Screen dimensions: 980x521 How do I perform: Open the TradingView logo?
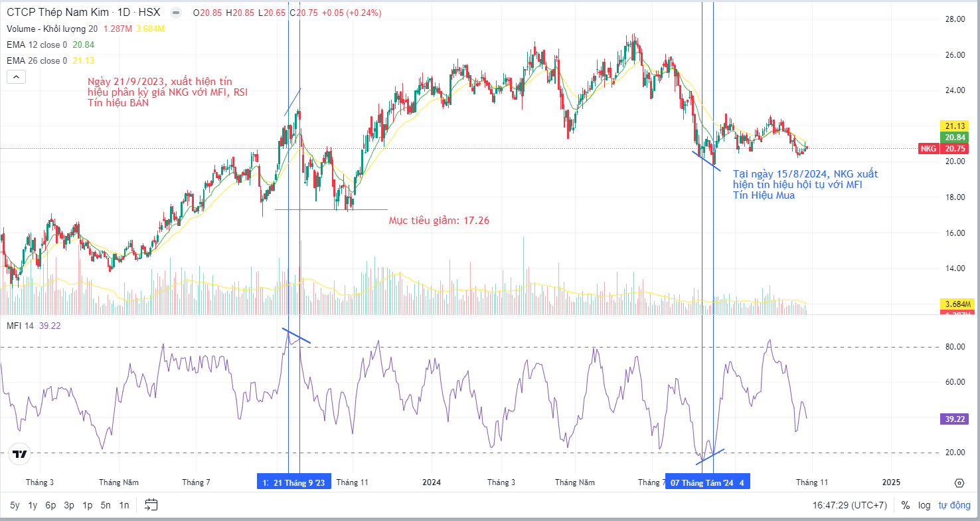20,455
